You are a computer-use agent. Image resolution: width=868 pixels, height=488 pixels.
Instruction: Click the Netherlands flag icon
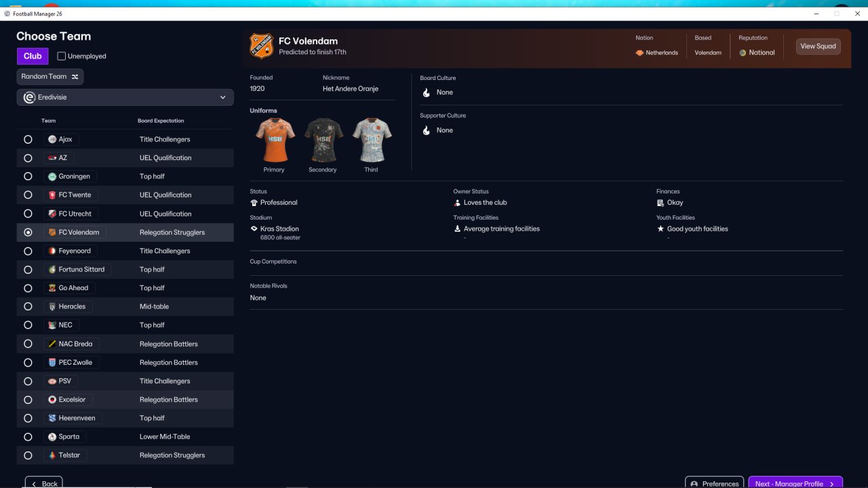point(639,53)
